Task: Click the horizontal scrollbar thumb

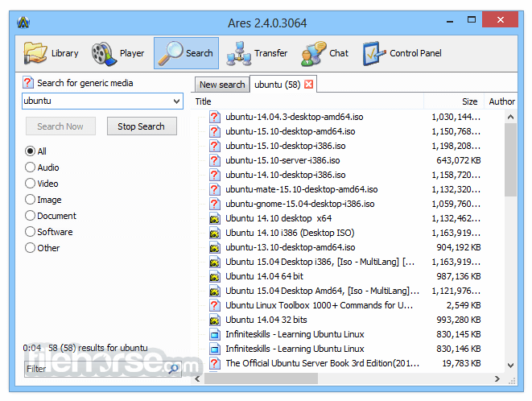Action: [x=261, y=378]
